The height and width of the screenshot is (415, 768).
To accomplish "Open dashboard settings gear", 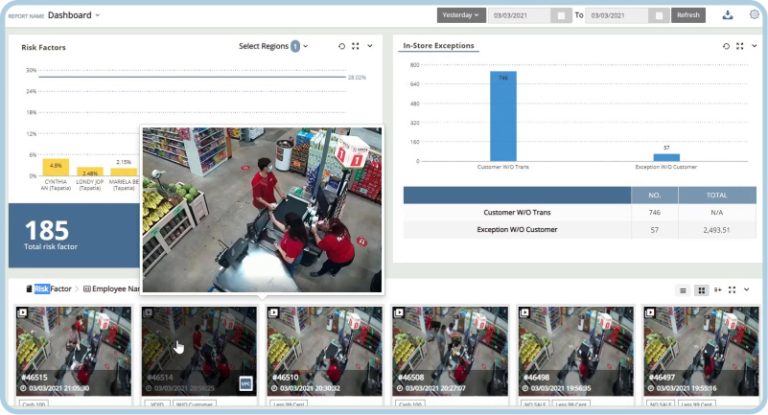I will (754, 15).
